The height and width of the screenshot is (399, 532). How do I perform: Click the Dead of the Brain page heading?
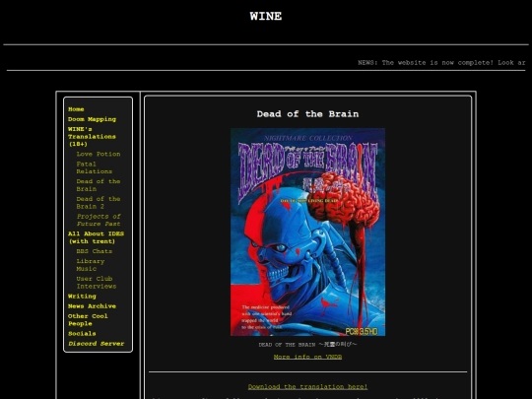point(307,114)
